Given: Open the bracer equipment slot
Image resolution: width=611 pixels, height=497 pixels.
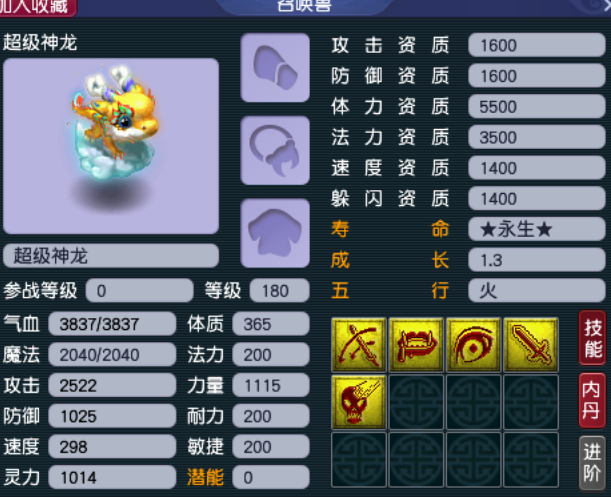Looking at the screenshot, I should (x=275, y=67).
